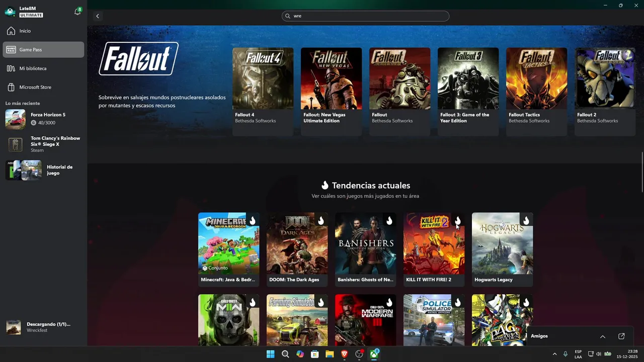Screen dimensions: 644x362
Task: Open DOOM: The Dark Ages card
Action: click(x=297, y=249)
